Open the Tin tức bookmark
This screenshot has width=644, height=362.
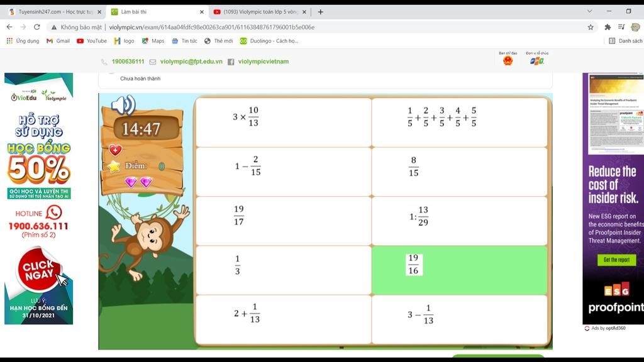pyautogui.click(x=184, y=41)
